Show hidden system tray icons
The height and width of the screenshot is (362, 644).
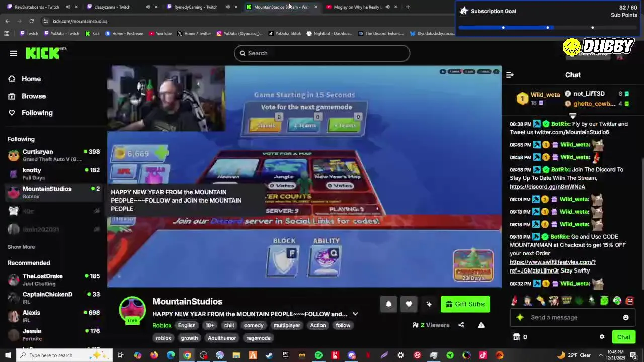600,355
